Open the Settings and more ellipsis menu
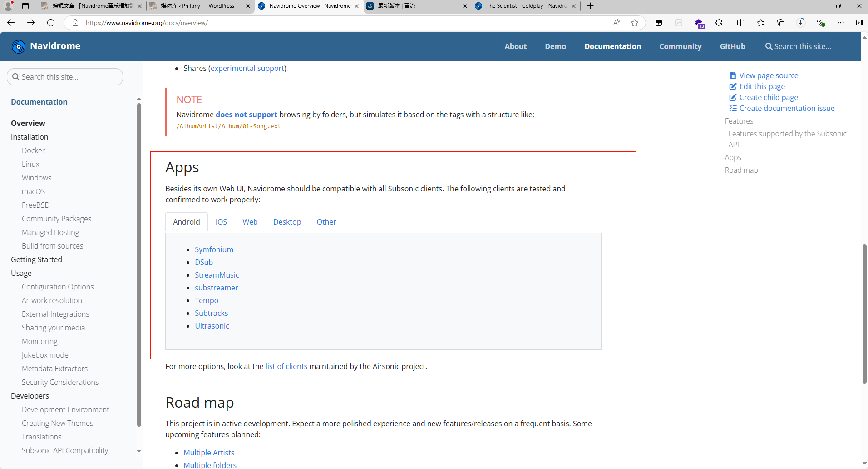 841,23
